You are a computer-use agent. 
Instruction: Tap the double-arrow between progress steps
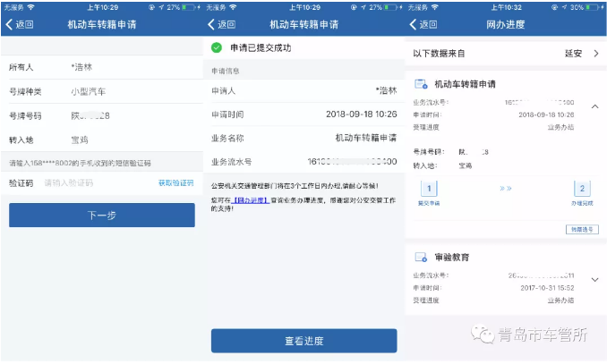506,189
